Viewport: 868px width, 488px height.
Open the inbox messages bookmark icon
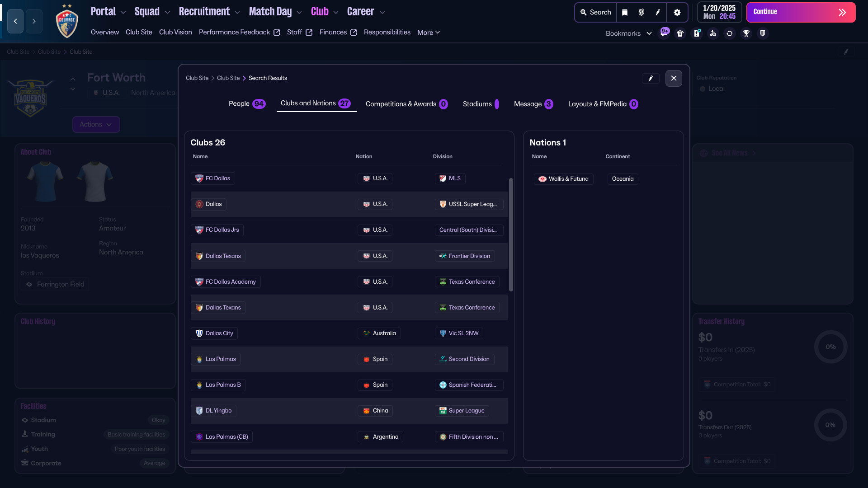coord(664,33)
